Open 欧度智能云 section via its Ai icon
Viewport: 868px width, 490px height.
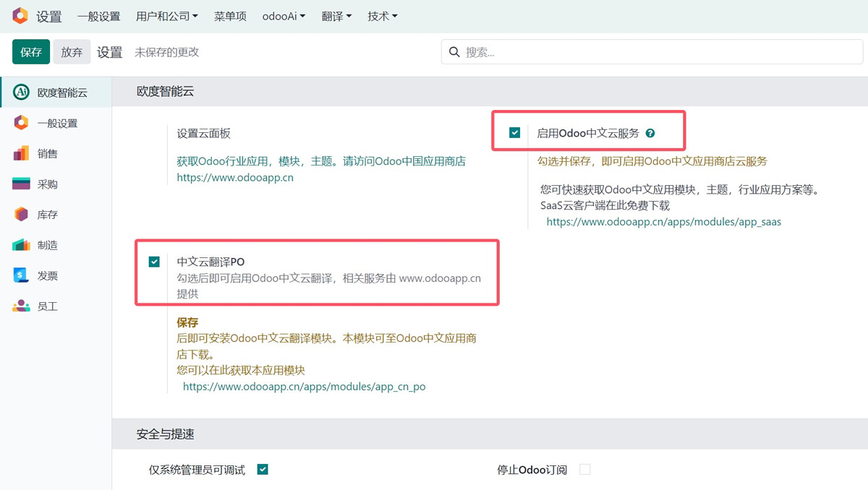tap(22, 92)
